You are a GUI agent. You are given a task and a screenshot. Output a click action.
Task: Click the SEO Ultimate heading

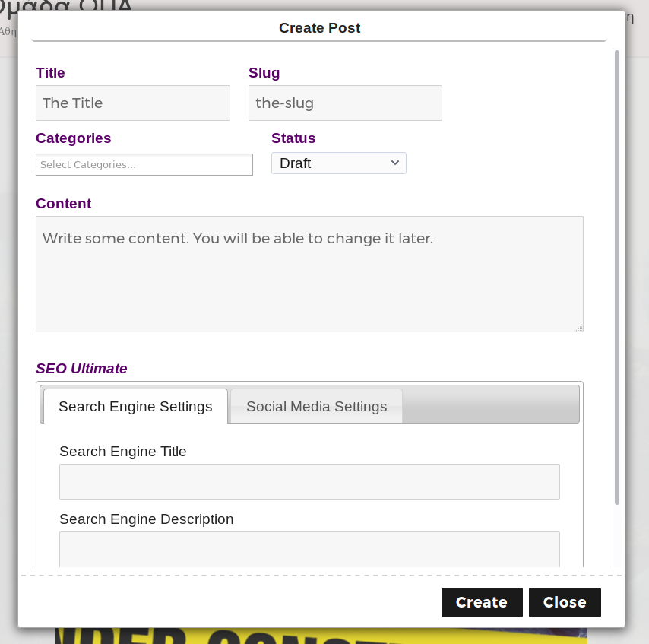pyautogui.click(x=81, y=369)
